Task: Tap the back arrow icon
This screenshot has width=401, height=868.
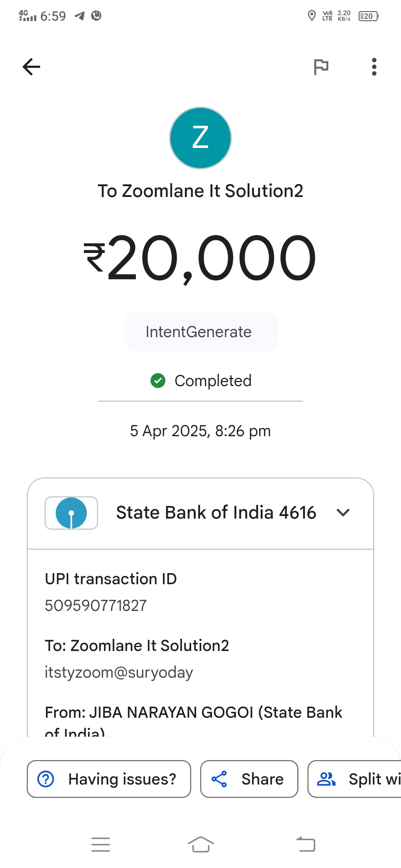Action: point(31,67)
